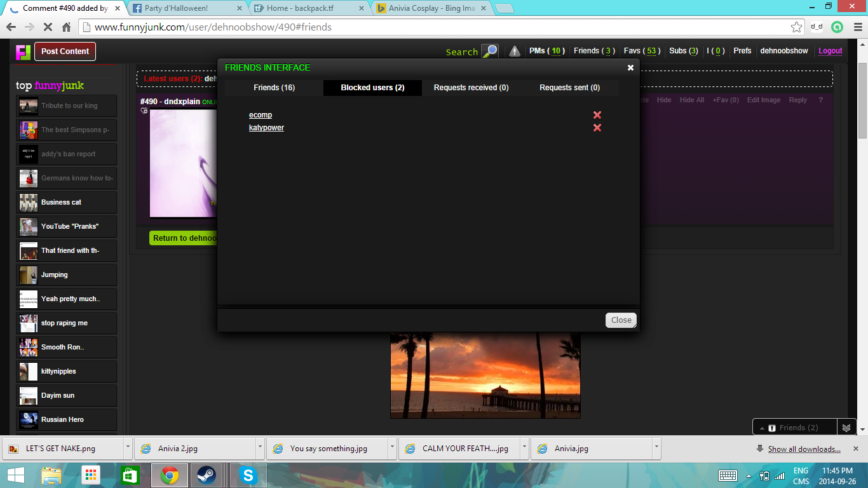Open dropdown arrow for You say something.jpg download
Screen dimensions: 868x488
click(393, 449)
